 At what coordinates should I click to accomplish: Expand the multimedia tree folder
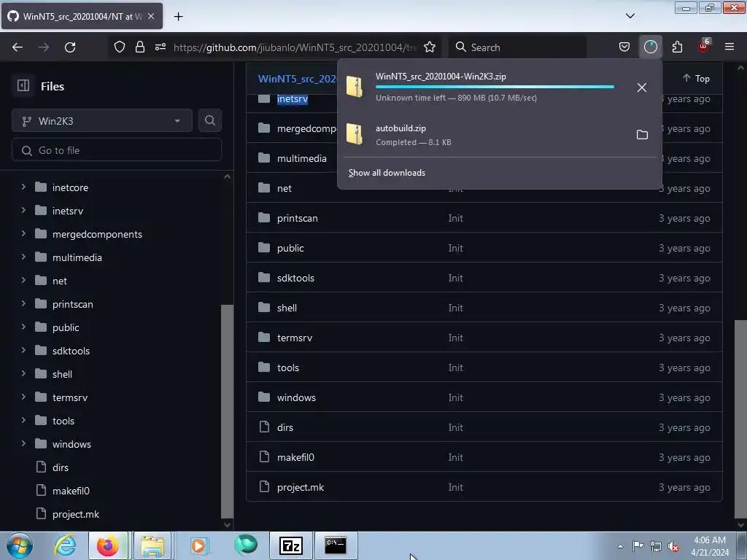pyautogui.click(x=23, y=257)
